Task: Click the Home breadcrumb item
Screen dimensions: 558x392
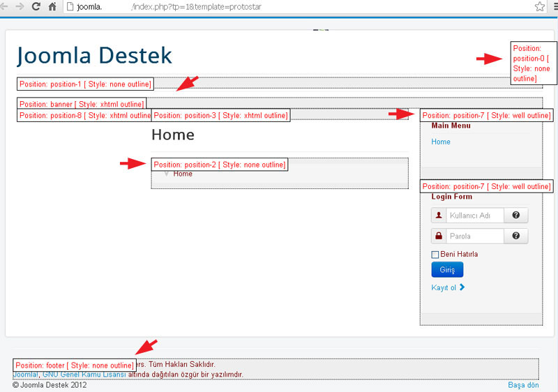Action: [x=183, y=174]
